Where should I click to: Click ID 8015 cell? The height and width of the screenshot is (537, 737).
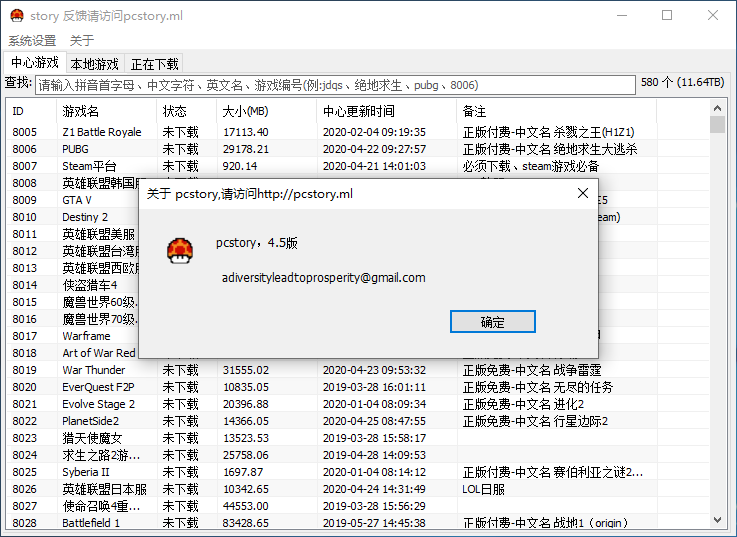pos(24,302)
